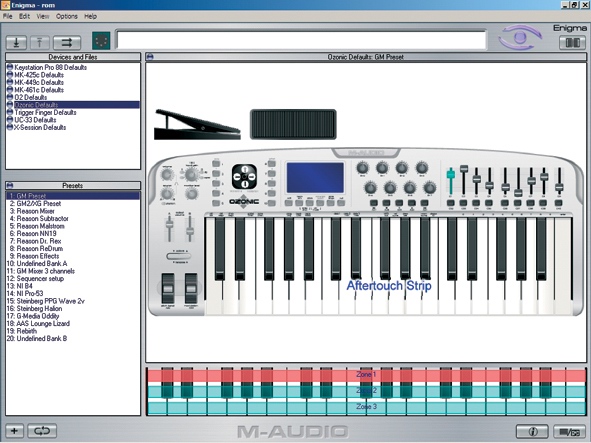The height and width of the screenshot is (443, 591).
Task: Open the Edit menu
Action: (24, 16)
